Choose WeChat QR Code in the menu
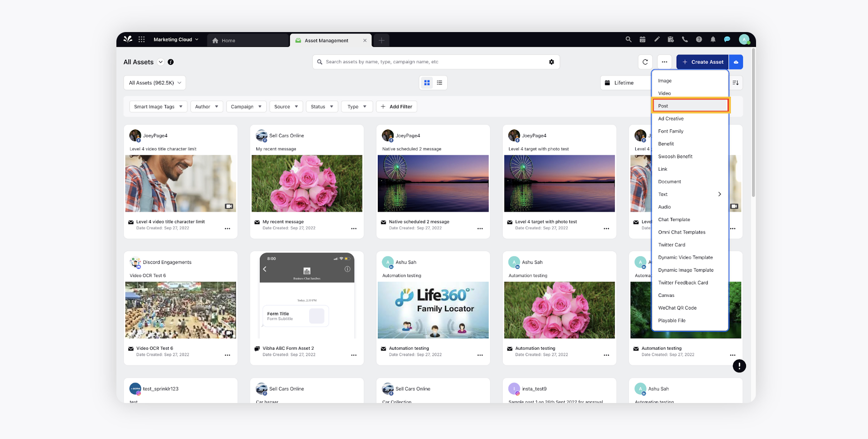This screenshot has height=439, width=868. coord(690,308)
